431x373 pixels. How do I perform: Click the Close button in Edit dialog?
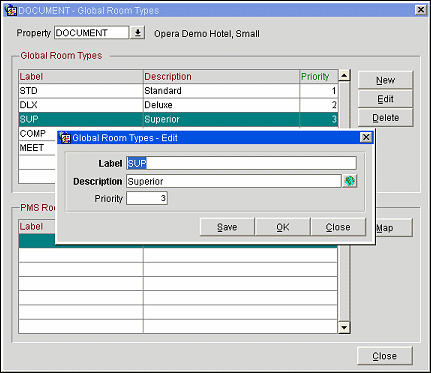[x=338, y=227]
